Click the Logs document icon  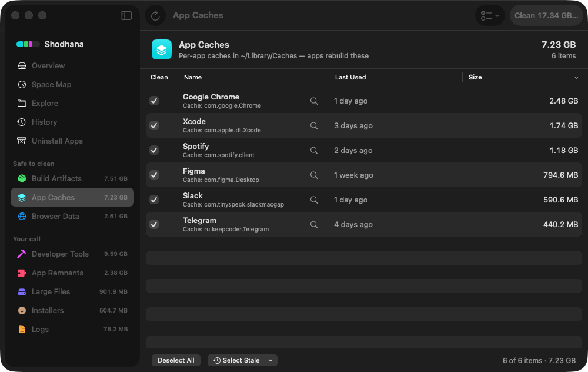22,329
